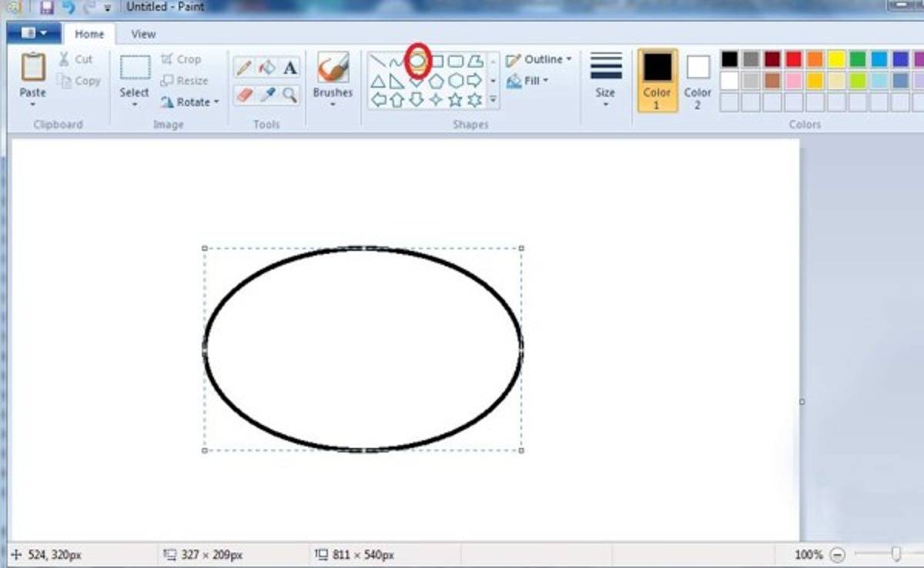Pick the red color swatch
This screenshot has width=924, height=568.
(794, 59)
